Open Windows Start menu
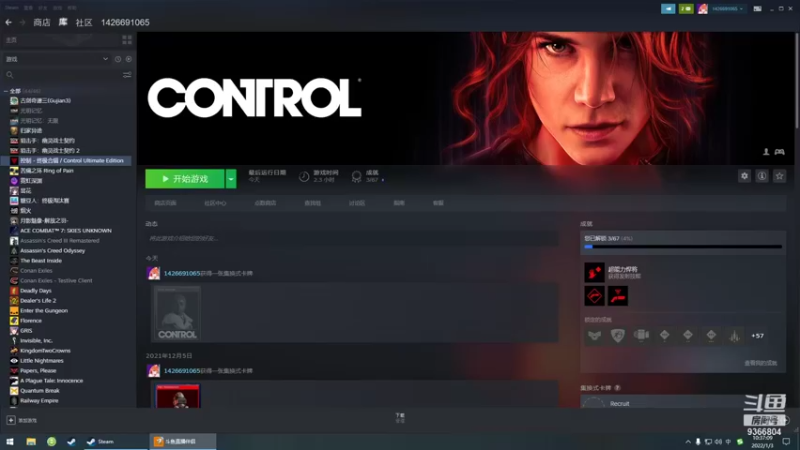 coord(10,441)
